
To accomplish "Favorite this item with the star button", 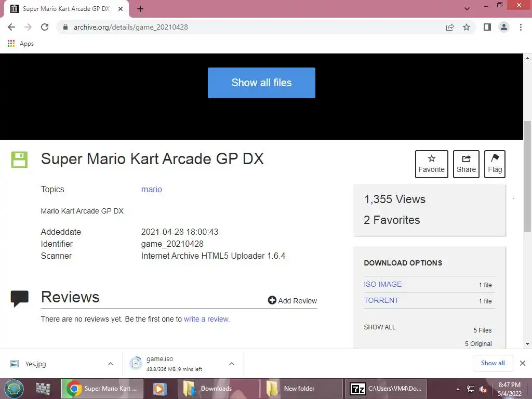I will click(x=431, y=164).
